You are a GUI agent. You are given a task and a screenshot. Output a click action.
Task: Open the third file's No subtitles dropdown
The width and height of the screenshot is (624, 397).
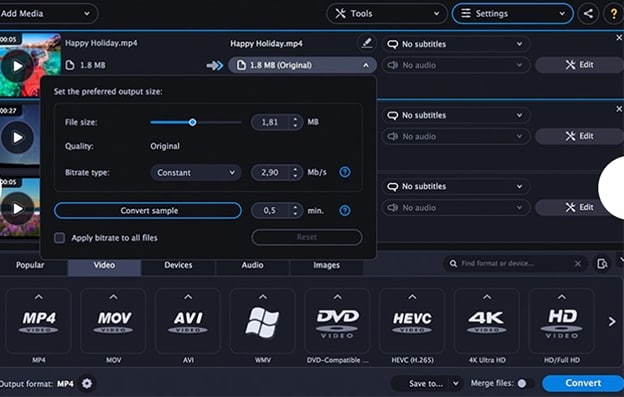(x=456, y=187)
